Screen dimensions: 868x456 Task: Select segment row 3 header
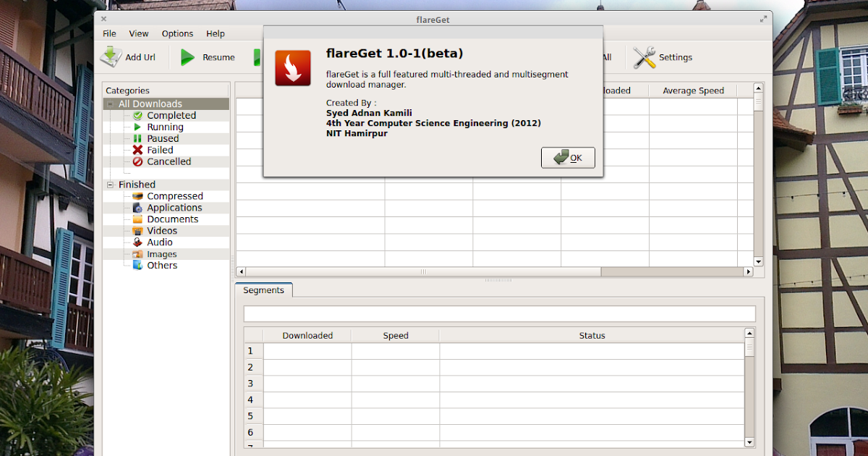click(253, 384)
